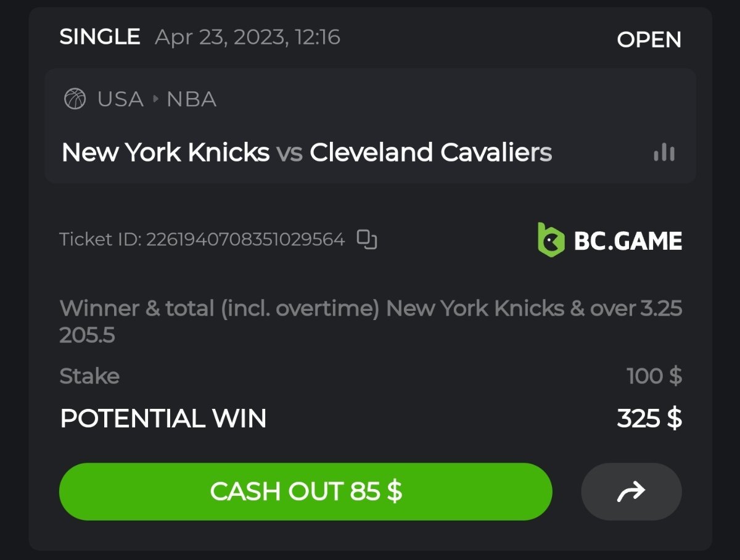Click the POTENTIAL WIN label

tap(163, 419)
